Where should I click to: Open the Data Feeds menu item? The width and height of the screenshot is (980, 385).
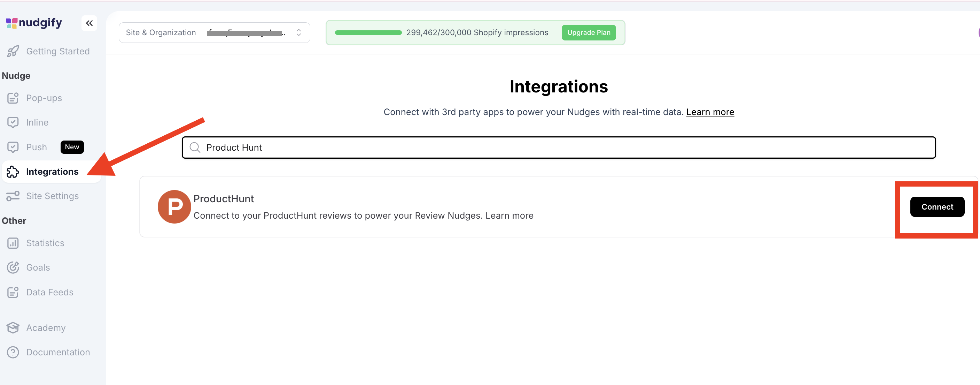(49, 292)
